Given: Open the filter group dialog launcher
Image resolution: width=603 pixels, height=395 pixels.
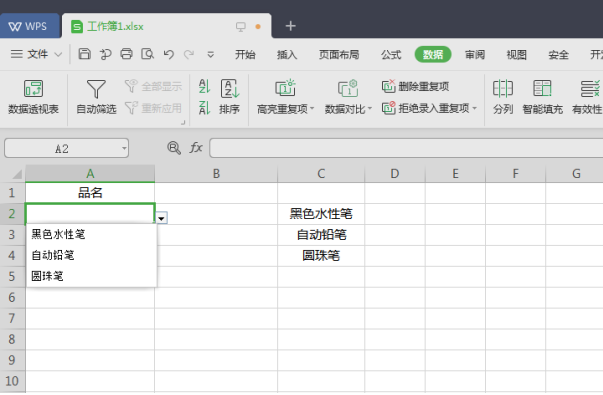Looking at the screenshot, I should [x=183, y=122].
